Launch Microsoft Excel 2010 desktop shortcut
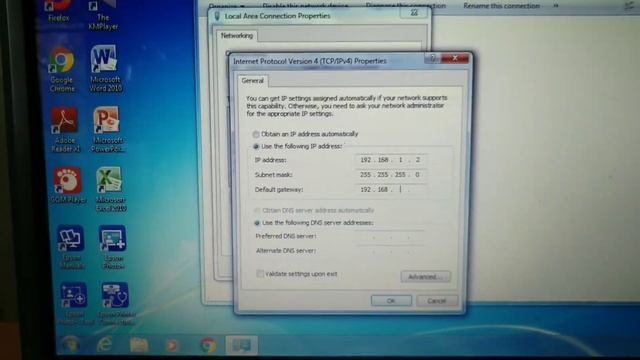 111,189
